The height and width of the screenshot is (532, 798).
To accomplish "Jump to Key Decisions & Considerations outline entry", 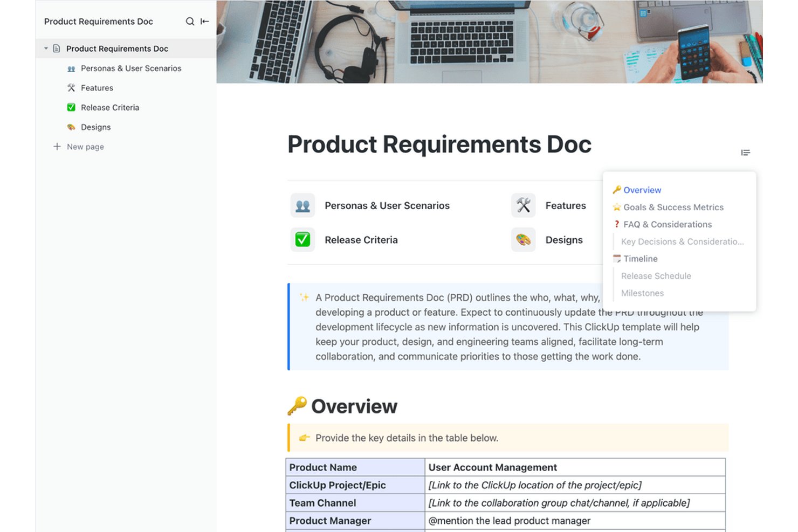I will point(682,241).
